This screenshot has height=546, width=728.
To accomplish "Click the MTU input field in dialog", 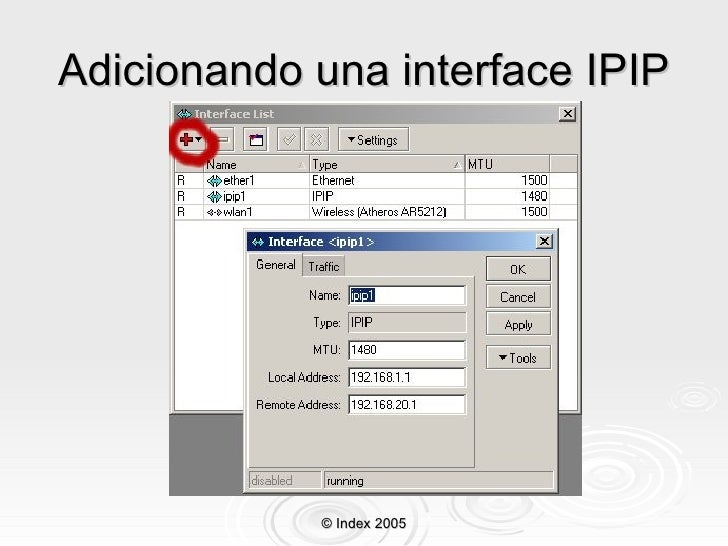I will pyautogui.click(x=407, y=350).
